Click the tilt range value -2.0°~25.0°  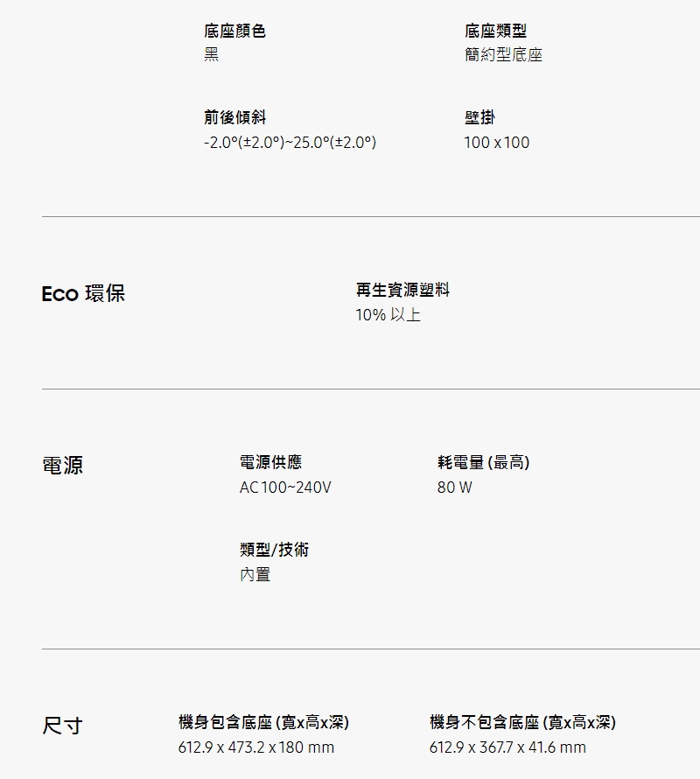pyautogui.click(x=290, y=143)
